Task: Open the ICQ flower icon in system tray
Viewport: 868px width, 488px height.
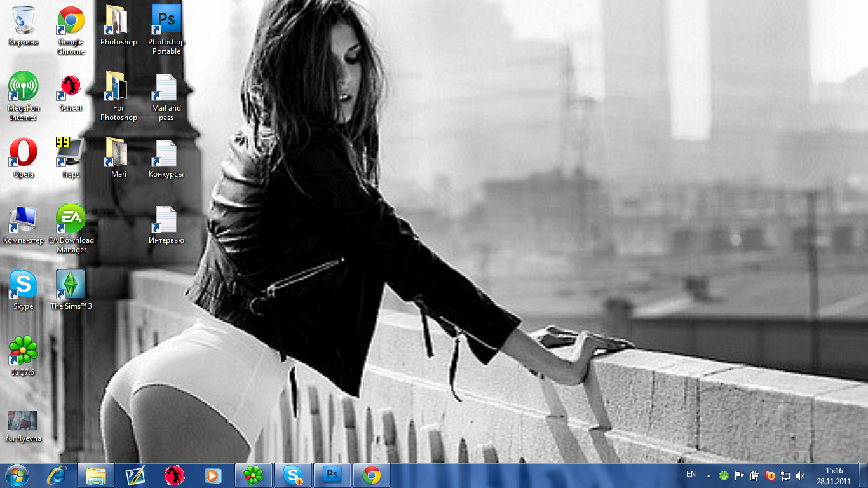Action: click(724, 475)
